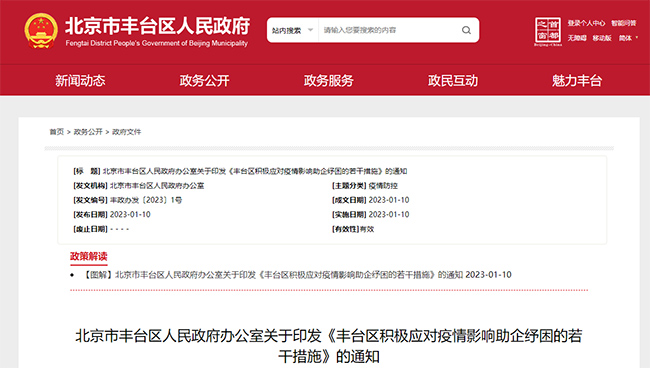This screenshot has height=368, width=650.
Task: Open the 智能问答 link
Action: [x=623, y=23]
